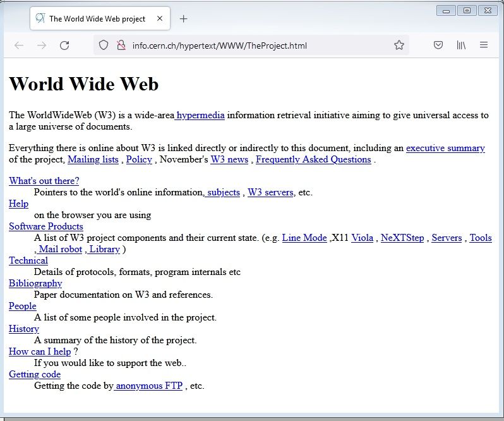Screen dimensions: 504x421
Task: Click the Forward navigation arrow
Action: [42, 45]
